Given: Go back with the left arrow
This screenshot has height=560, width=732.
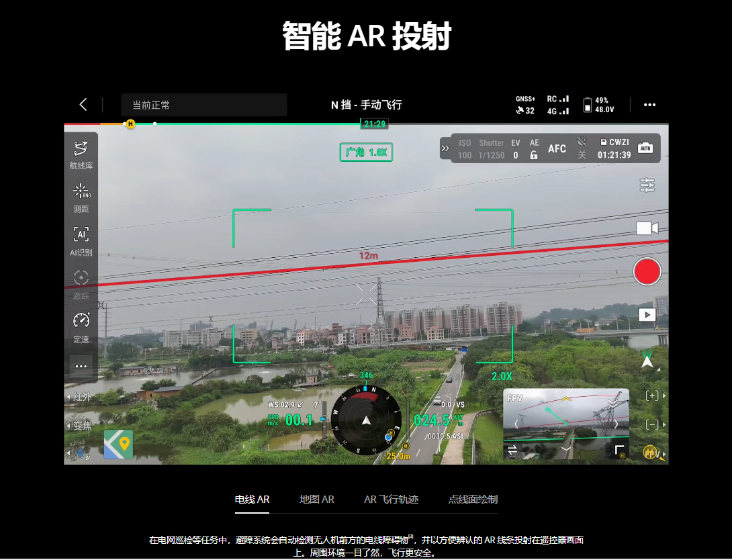Looking at the screenshot, I should (x=83, y=105).
